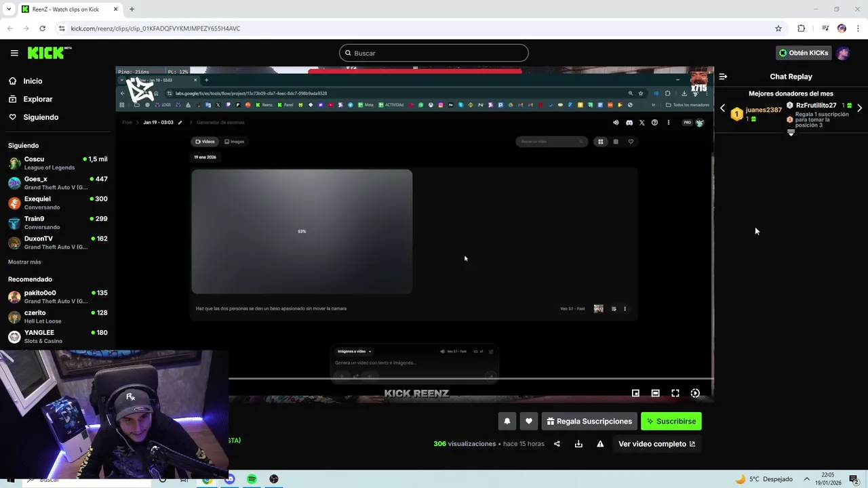Image resolution: width=868 pixels, height=488 pixels.
Task: Open juanes2387 donor profile
Action: (764, 110)
